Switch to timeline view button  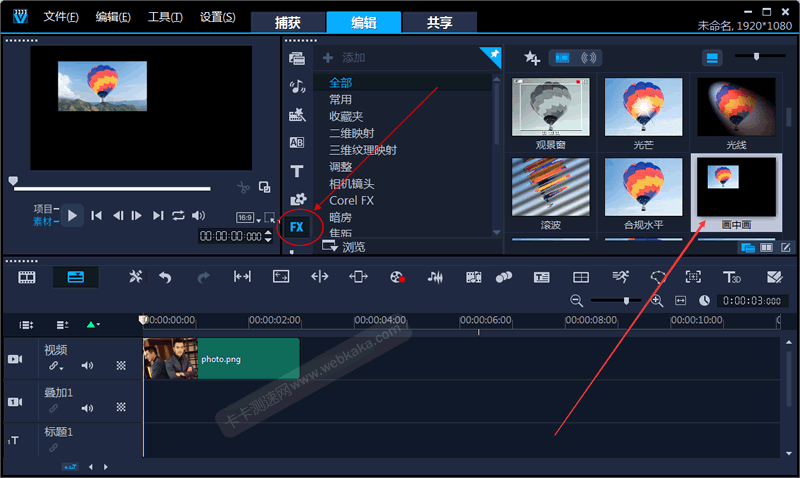click(76, 277)
